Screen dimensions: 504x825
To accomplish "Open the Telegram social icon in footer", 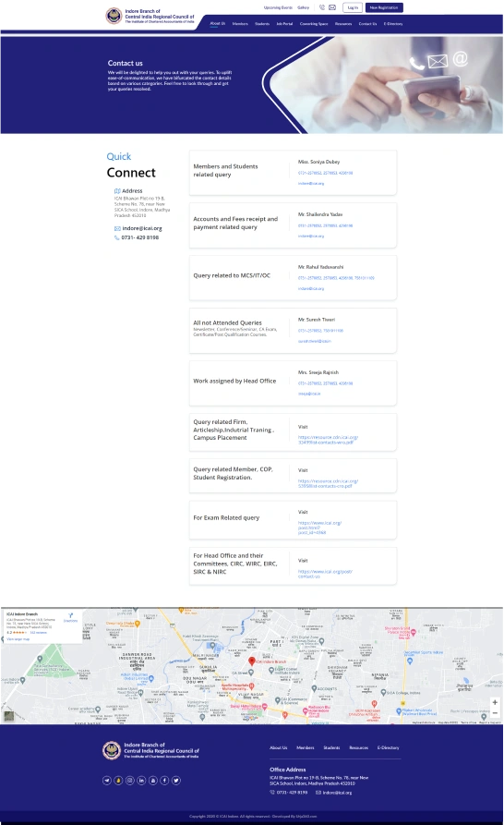I will pos(107,781).
